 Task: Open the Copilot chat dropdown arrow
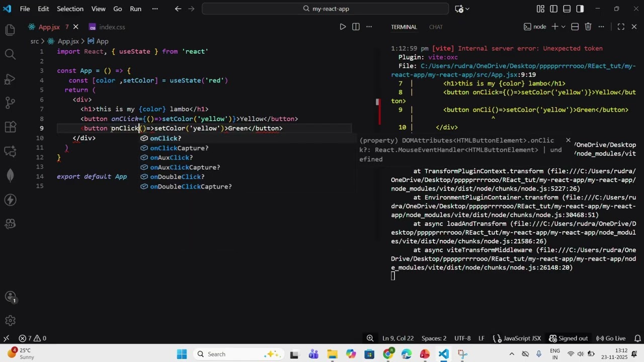467,9
